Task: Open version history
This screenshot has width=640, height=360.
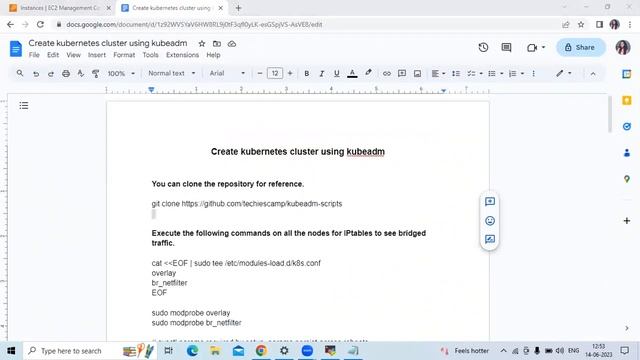Action: (483, 47)
